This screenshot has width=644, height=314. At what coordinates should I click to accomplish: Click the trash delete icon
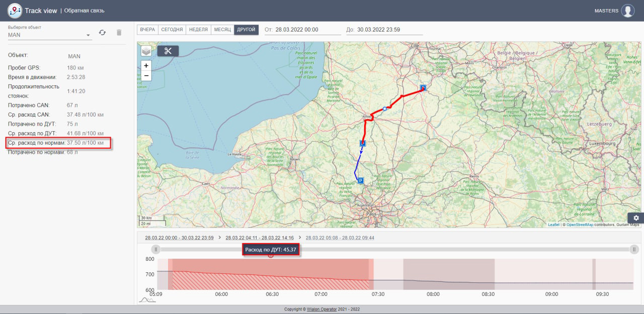tap(119, 33)
